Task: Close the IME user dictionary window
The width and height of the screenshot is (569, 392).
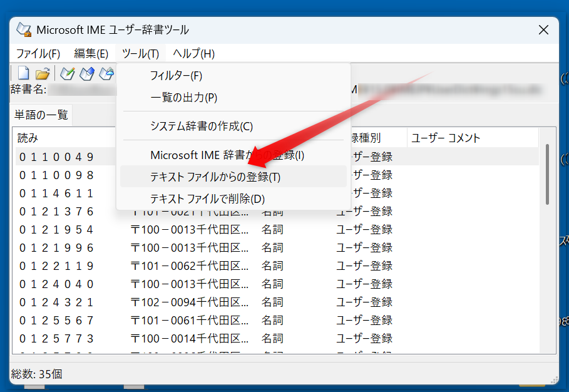Action: 543,30
